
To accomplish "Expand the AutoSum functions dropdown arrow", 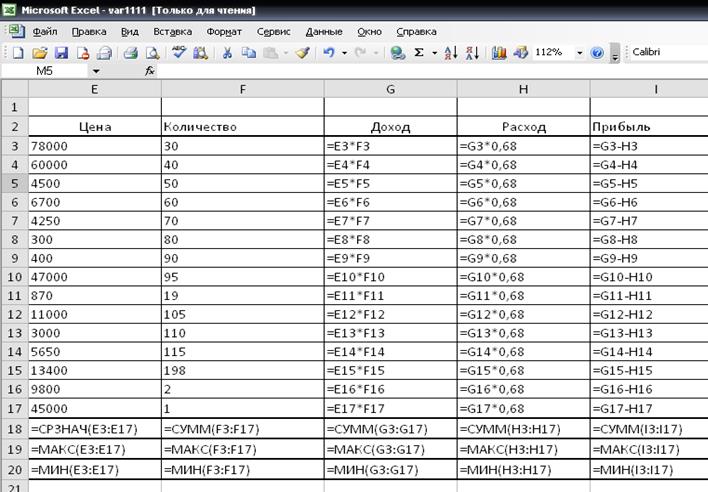I will pyautogui.click(x=434, y=53).
